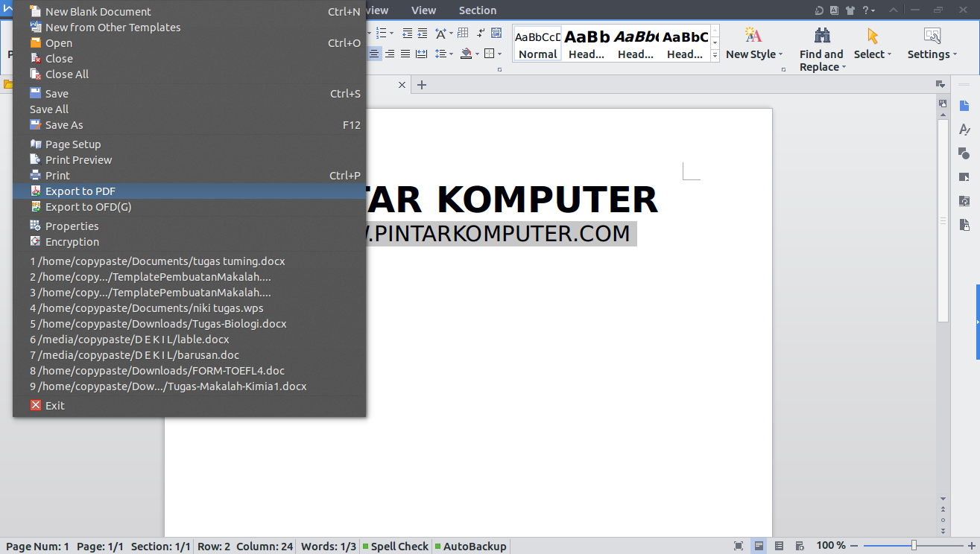Click the Settings ribbon icon
The image size is (980, 554).
[x=932, y=36]
